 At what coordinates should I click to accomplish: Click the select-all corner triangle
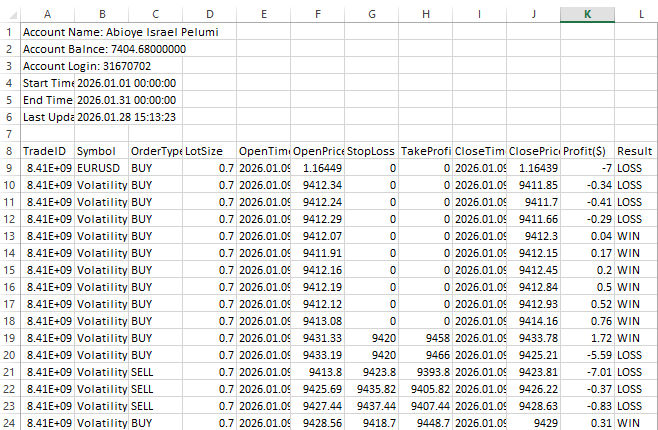point(13,15)
